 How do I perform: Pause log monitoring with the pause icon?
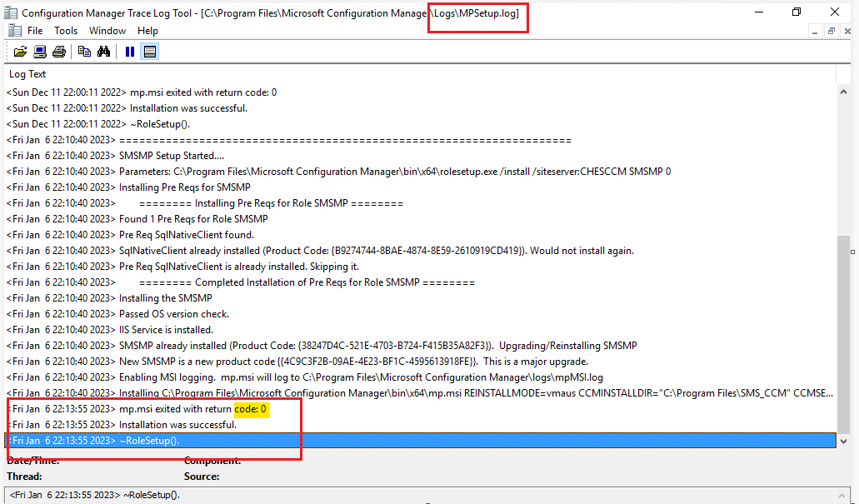tap(130, 52)
